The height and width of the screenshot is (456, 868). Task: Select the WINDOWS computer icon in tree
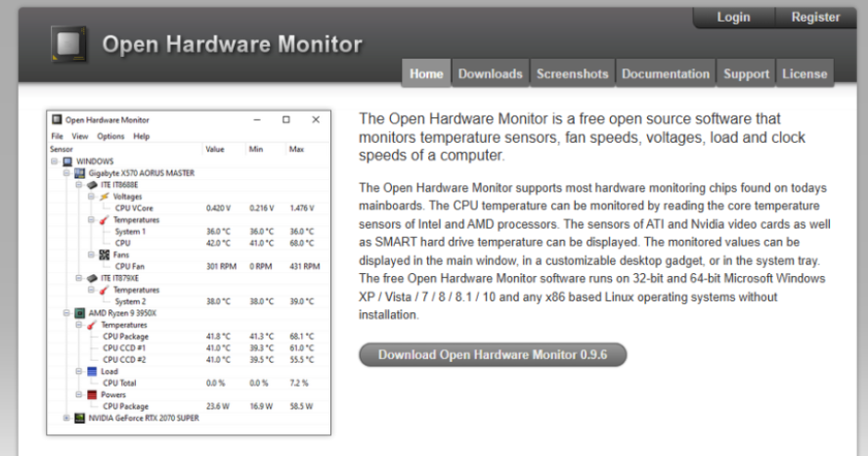click(x=67, y=161)
